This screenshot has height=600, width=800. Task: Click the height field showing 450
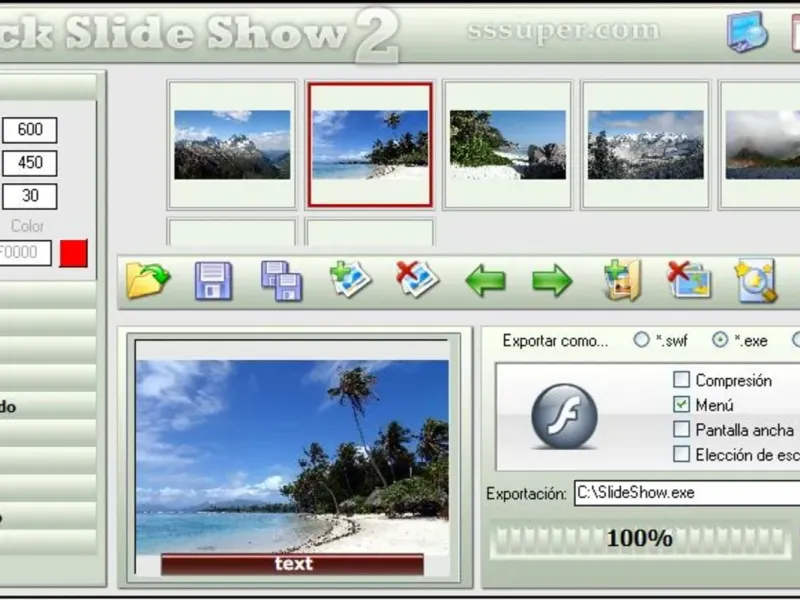pos(30,163)
